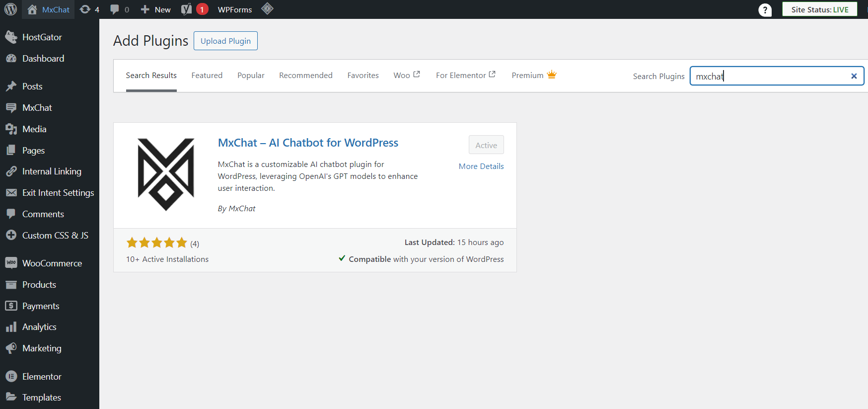Open the Premium tab label

pos(527,76)
